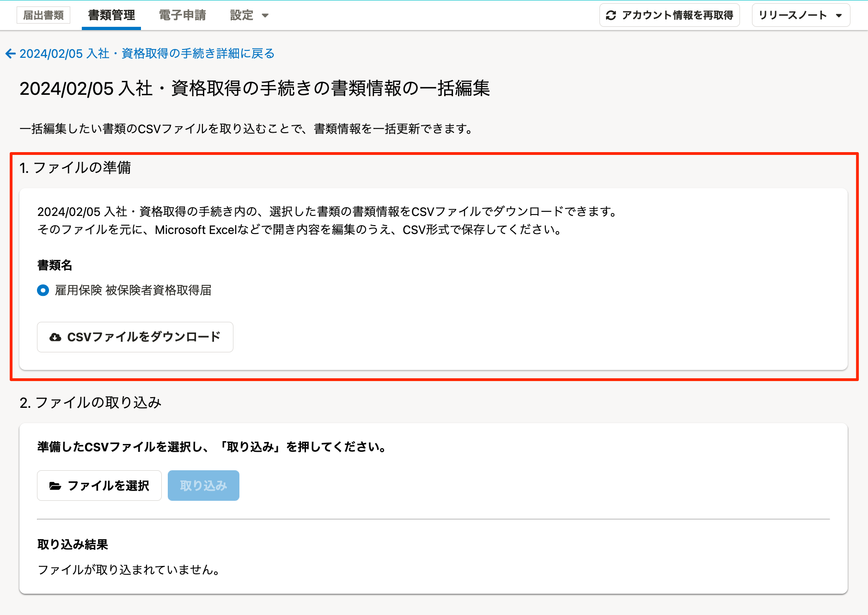Click the caret icon next to リリースノート
Image resolution: width=868 pixels, height=615 pixels.
[x=840, y=15]
